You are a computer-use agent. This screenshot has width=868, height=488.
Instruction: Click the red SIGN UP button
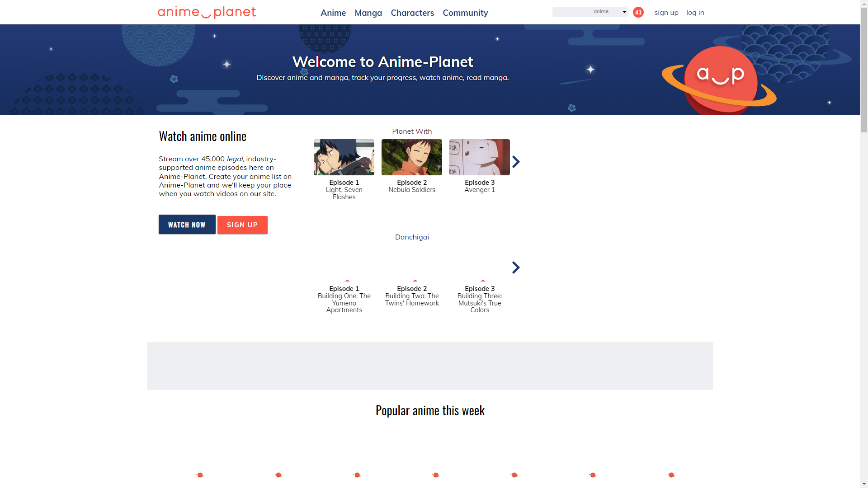click(x=242, y=225)
